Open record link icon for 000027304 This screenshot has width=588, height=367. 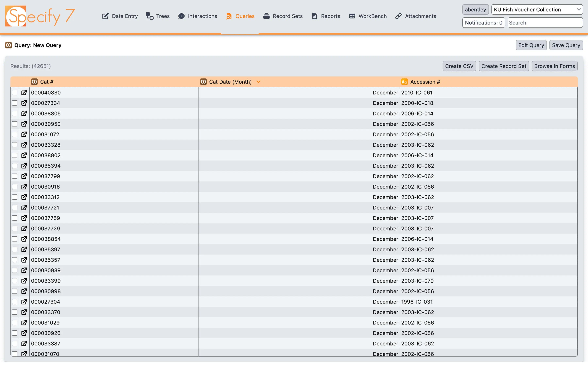(24, 302)
